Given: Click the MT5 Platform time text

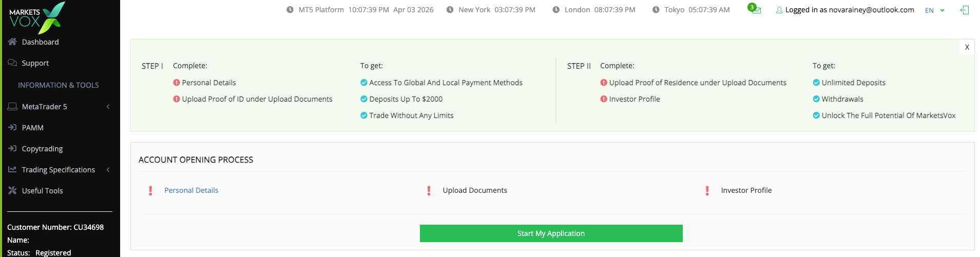Looking at the screenshot, I should click(x=368, y=10).
